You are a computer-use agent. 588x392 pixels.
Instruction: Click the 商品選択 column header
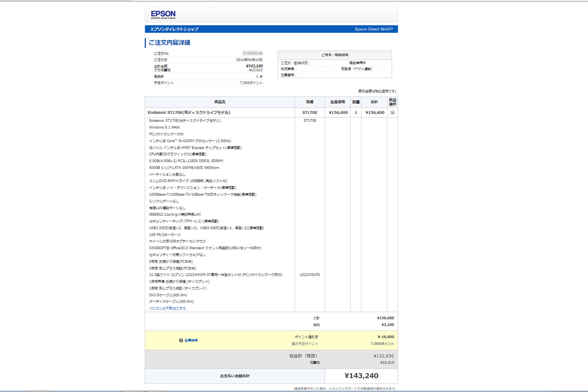click(x=393, y=102)
